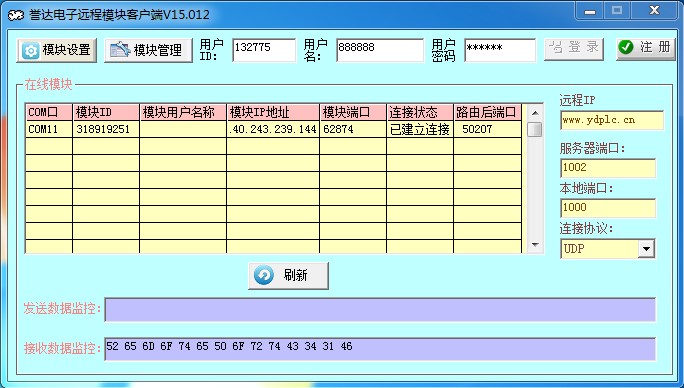Click the 远程IP field www.ydplc.cn

[612, 120]
